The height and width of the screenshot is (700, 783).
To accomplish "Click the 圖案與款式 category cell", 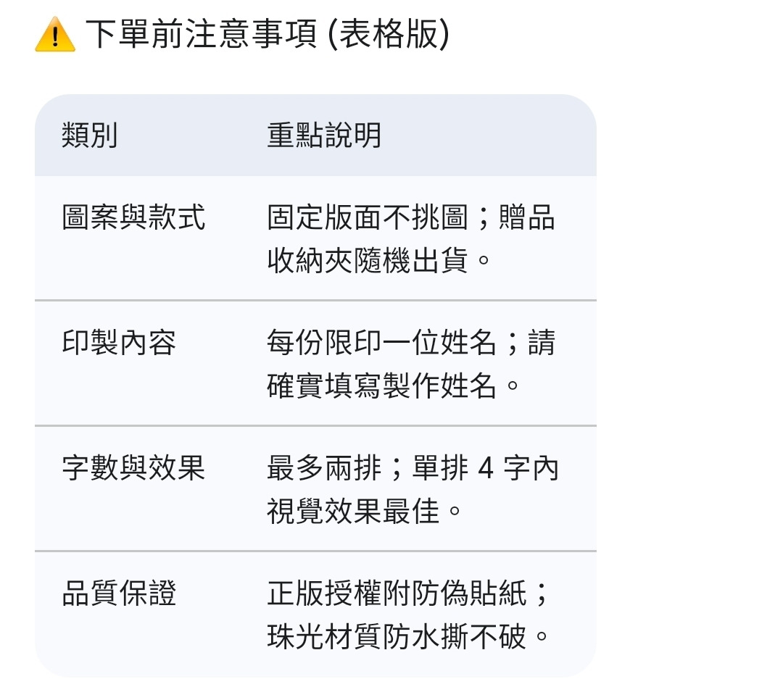I will click(x=134, y=217).
